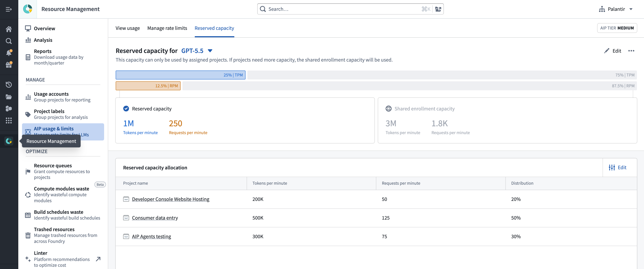Open AIP Agents testing project link
Viewport: 644px width, 269px height.
coord(151,237)
